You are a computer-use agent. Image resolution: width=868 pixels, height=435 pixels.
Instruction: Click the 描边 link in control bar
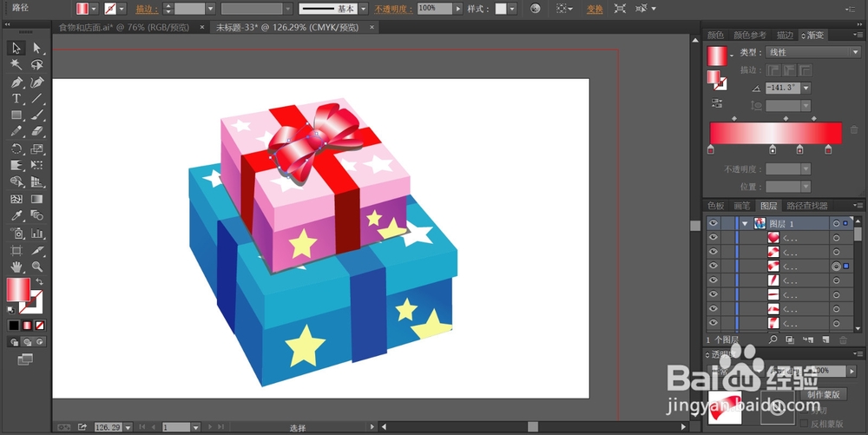tap(148, 9)
